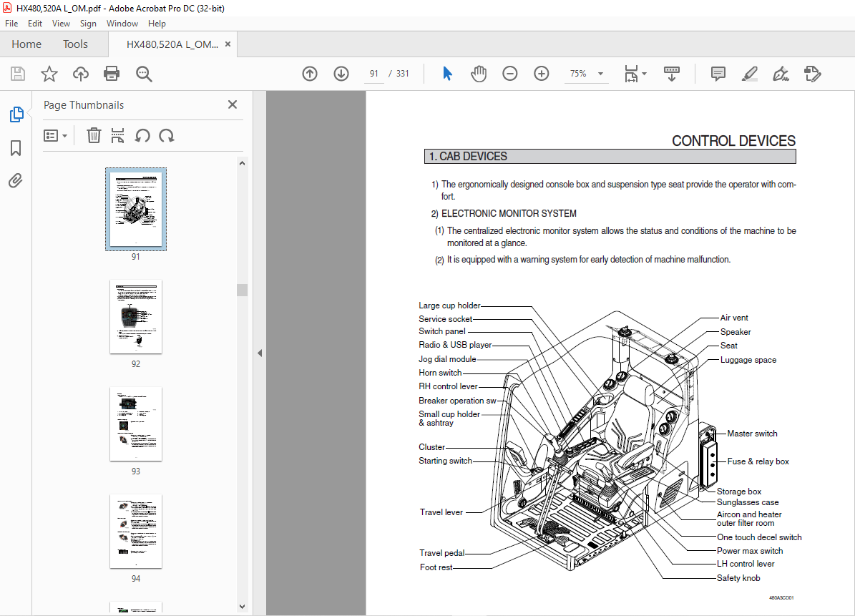Close the Page Thumbnails panel
The height and width of the screenshot is (616, 855).
233,104
